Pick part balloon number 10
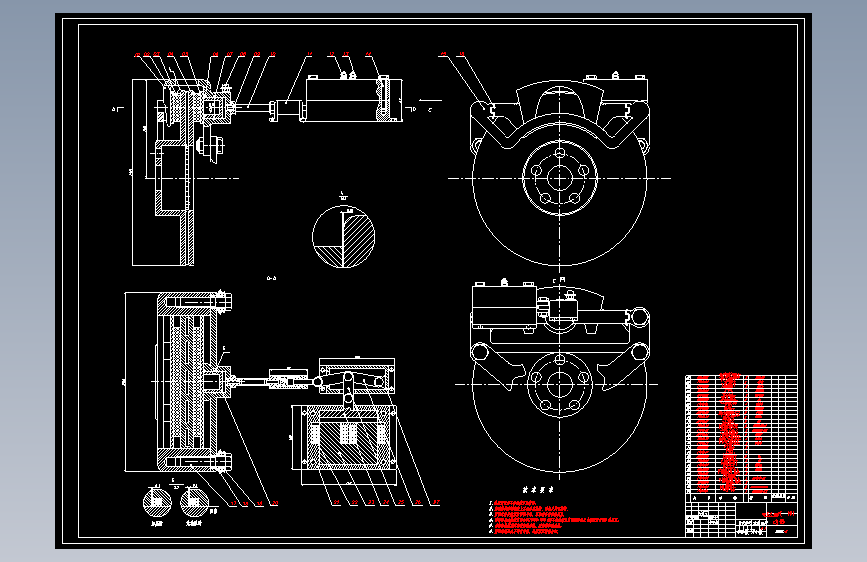The width and height of the screenshot is (867, 562). coord(273,54)
